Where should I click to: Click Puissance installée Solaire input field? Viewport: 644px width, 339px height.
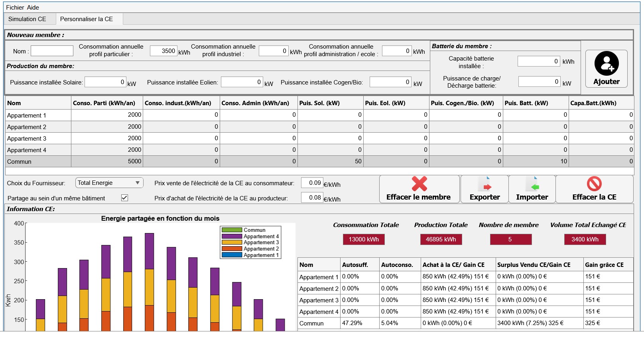(x=105, y=82)
